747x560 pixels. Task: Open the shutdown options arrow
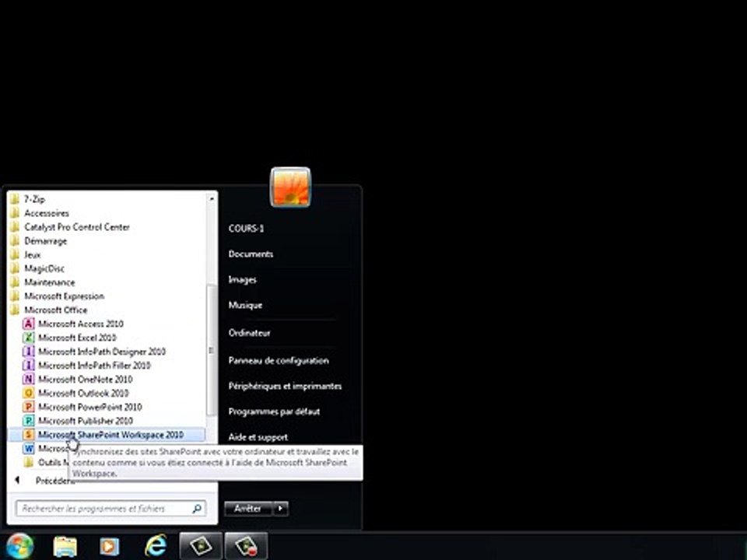click(x=280, y=509)
